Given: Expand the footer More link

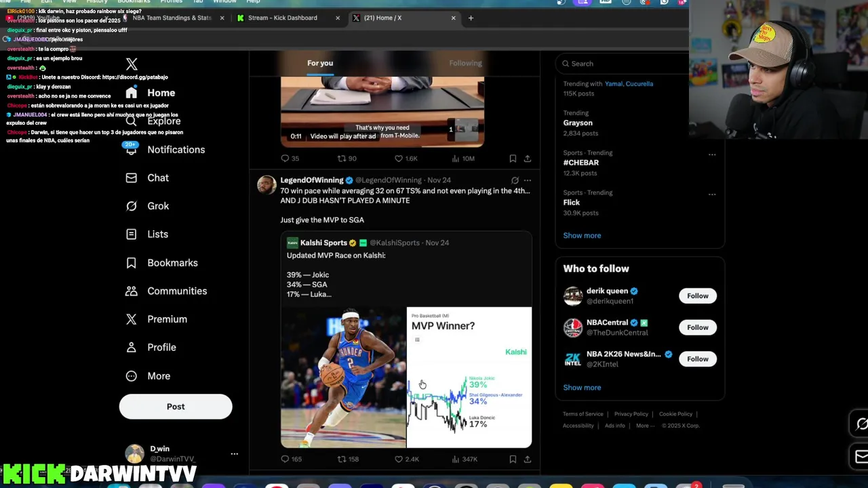Looking at the screenshot, I should 645,426.
